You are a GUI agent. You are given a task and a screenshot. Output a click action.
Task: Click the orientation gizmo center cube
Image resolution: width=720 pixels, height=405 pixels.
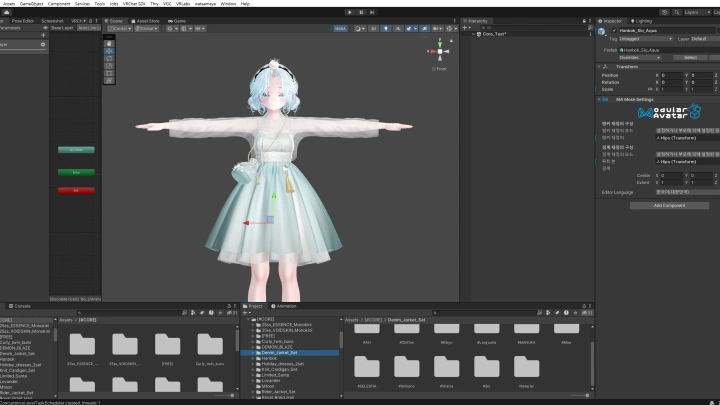pos(440,51)
